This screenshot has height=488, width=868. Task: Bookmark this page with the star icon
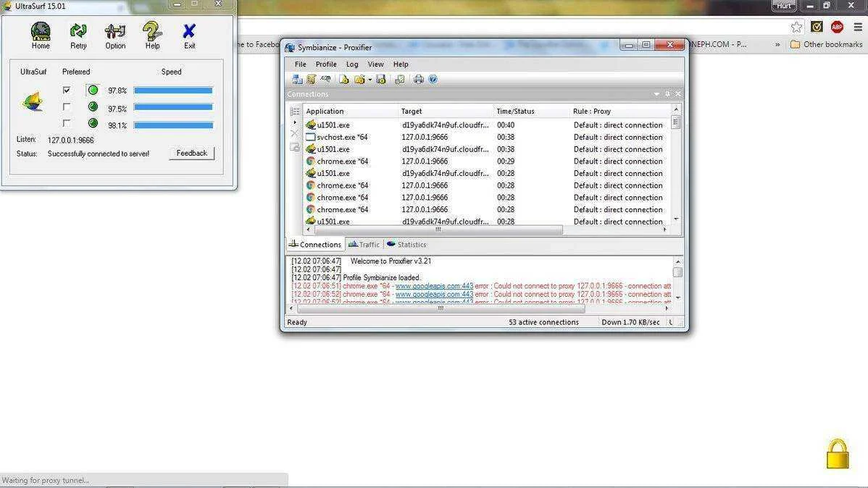[796, 27]
